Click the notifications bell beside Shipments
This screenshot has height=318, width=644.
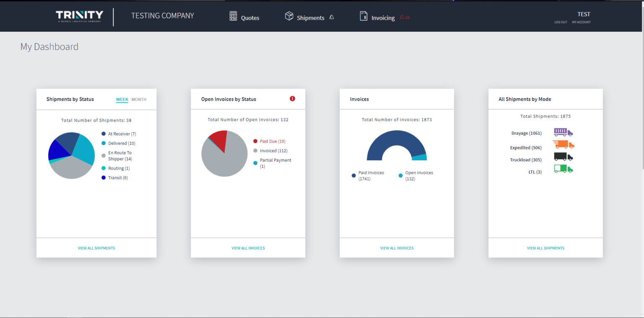coord(332,17)
